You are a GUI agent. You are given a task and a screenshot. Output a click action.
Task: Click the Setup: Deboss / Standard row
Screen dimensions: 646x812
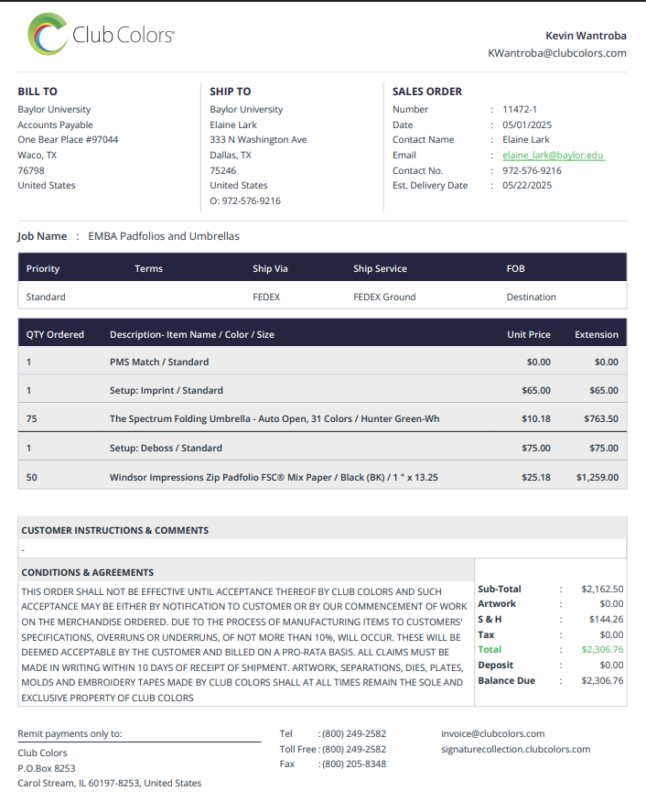[322, 448]
